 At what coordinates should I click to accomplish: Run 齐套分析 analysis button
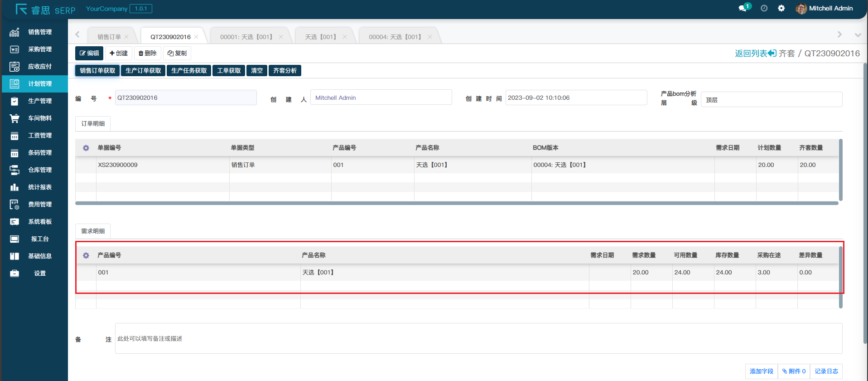(x=285, y=71)
